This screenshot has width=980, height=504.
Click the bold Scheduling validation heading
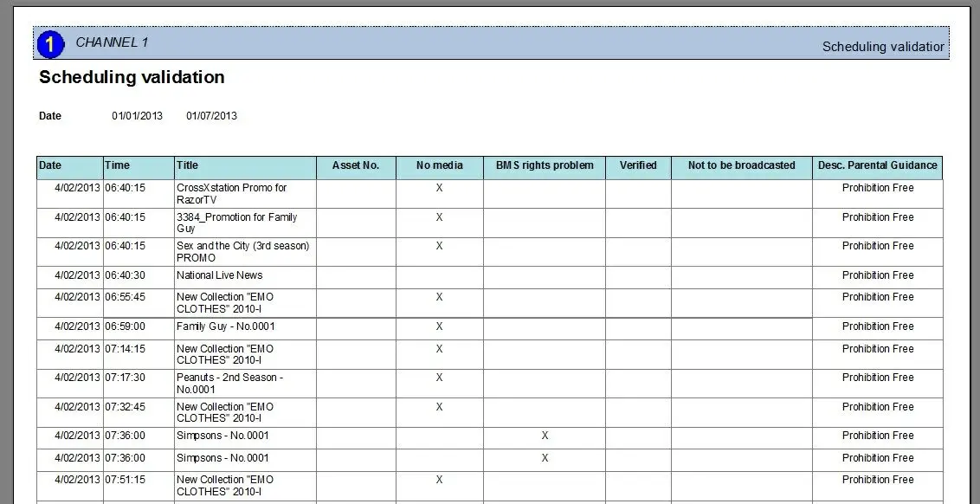[132, 77]
